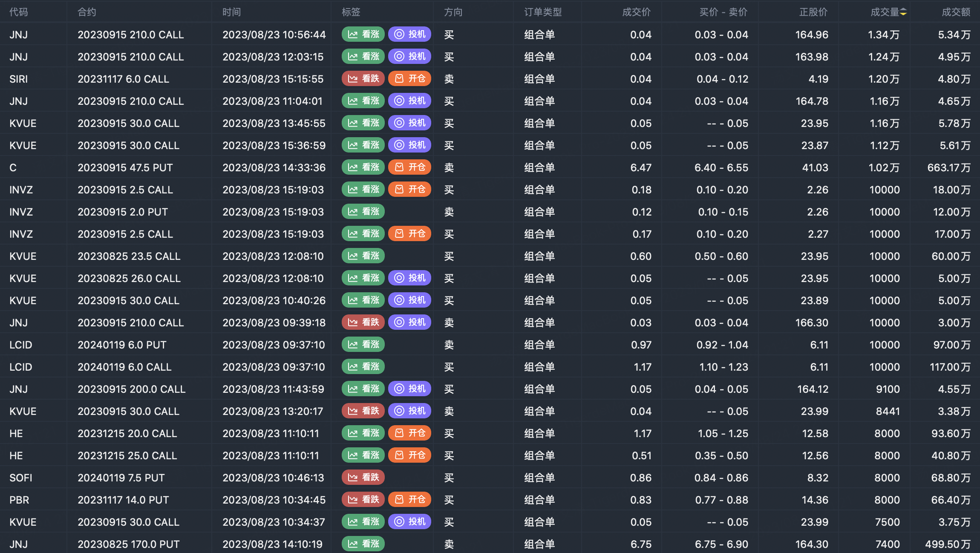Click 开仓 tag in SIRI row
The image size is (980, 553).
[409, 79]
